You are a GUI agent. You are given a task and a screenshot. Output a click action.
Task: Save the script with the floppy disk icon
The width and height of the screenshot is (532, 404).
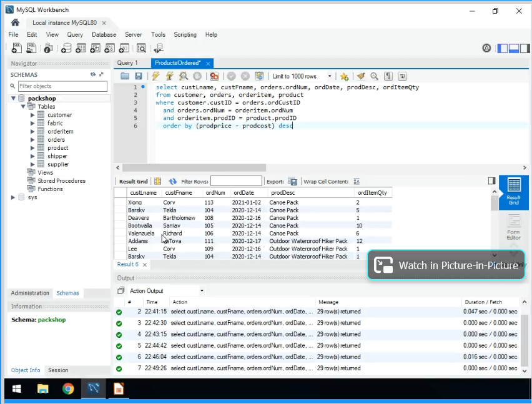139,76
